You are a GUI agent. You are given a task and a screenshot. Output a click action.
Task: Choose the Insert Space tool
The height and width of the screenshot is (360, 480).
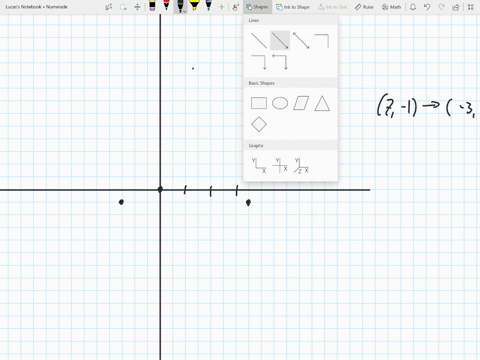tap(137, 7)
